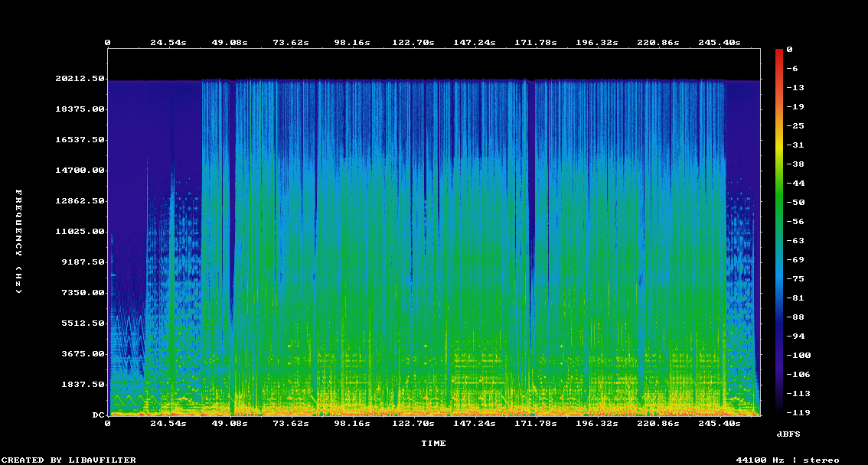Screen dimensions: 868x465
Task: Click the "44100 Hz : stereo" info text
Action: pyautogui.click(x=788, y=460)
